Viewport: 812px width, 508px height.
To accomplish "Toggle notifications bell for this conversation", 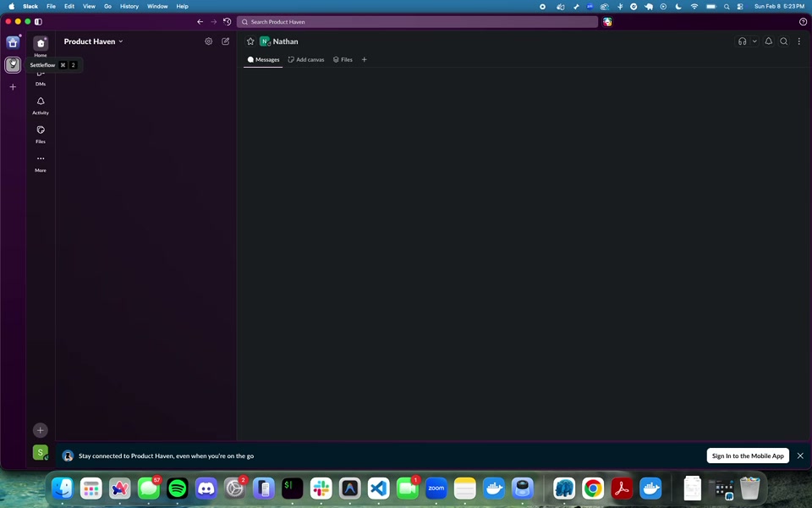I will pyautogui.click(x=769, y=41).
